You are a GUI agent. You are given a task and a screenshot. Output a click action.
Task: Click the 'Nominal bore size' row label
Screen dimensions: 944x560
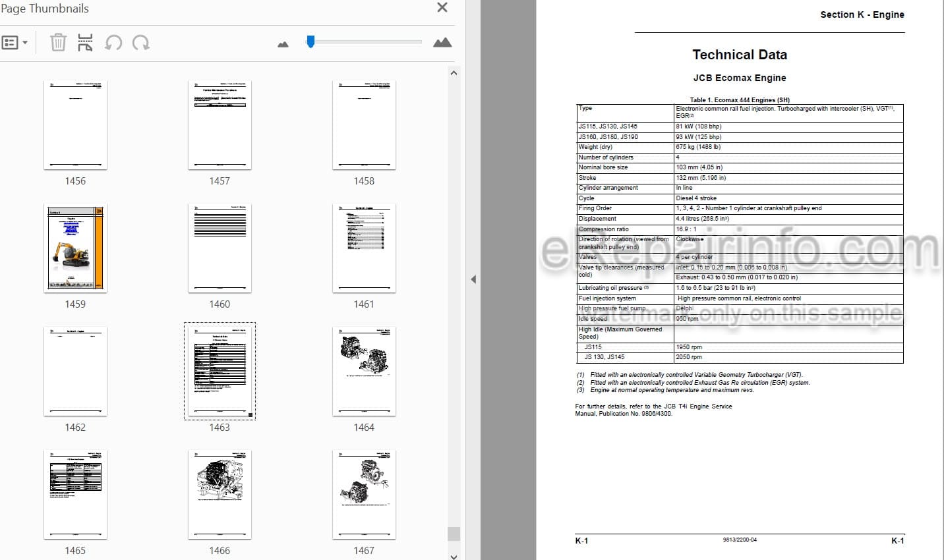tap(603, 167)
